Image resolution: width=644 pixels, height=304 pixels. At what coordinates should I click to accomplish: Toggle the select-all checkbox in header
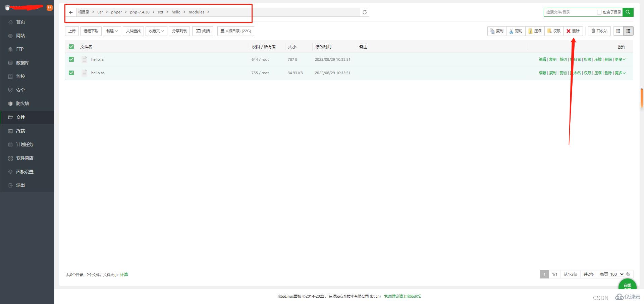(x=71, y=47)
